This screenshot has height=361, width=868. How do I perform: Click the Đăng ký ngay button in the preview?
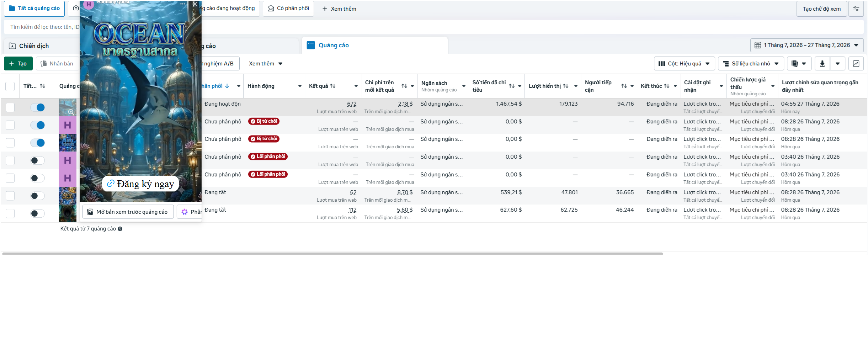coord(140,184)
